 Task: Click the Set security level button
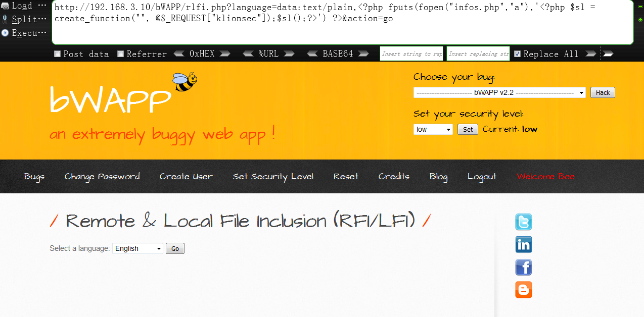click(x=468, y=129)
